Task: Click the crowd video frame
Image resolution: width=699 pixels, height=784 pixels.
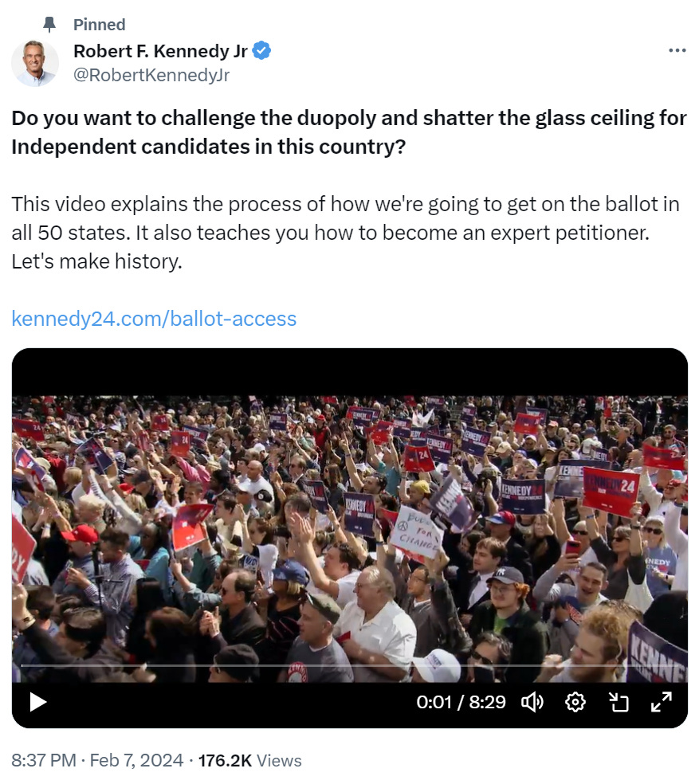Action: click(x=349, y=539)
